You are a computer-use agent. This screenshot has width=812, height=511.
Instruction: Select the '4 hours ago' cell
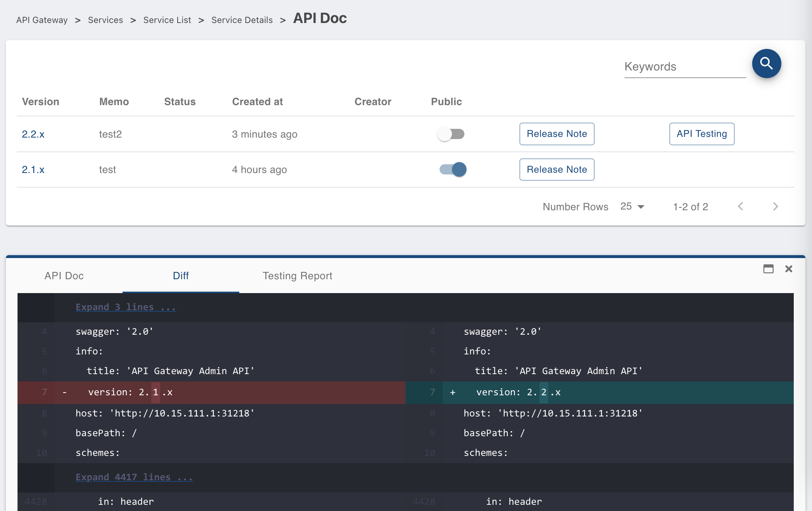[259, 170]
